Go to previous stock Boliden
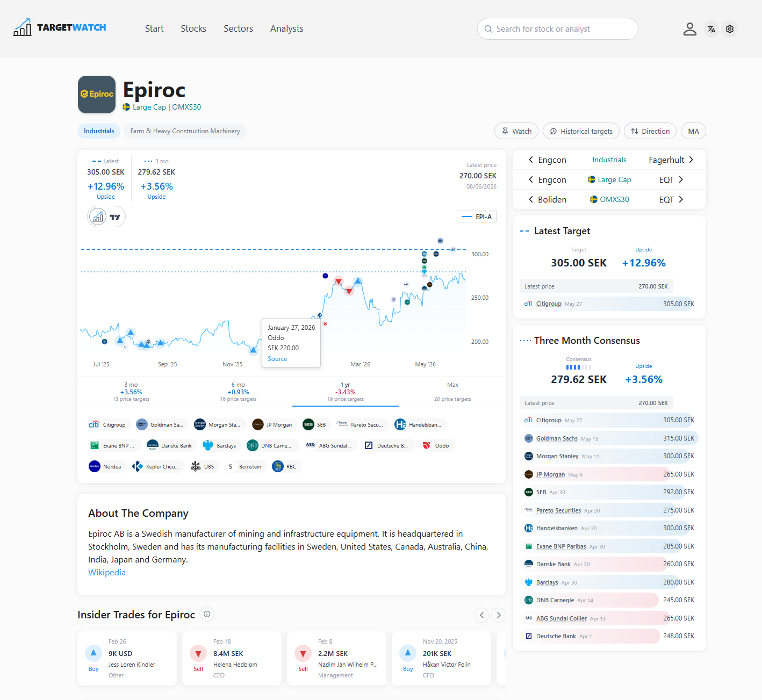The image size is (762, 700). (547, 200)
